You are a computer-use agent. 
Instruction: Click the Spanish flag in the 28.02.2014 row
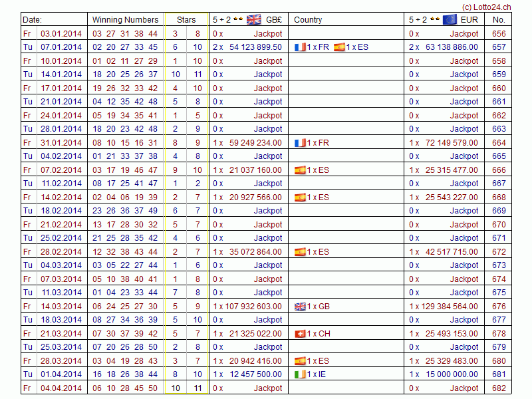[x=299, y=252]
